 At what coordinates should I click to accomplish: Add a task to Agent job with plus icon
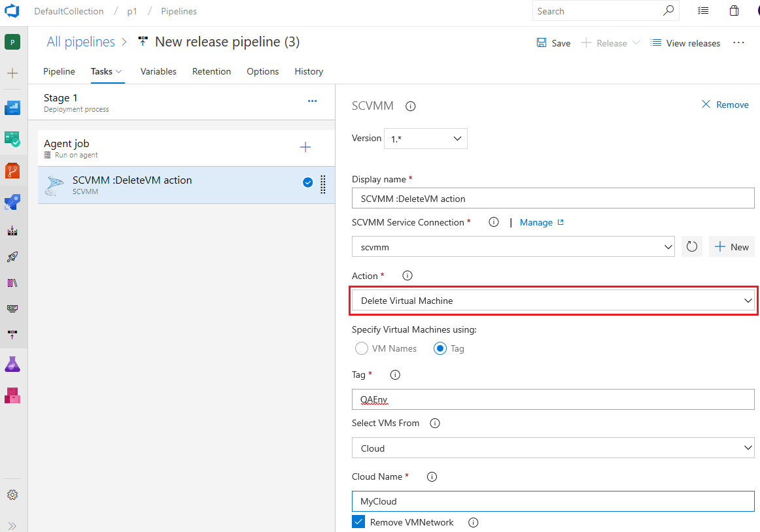click(x=305, y=147)
